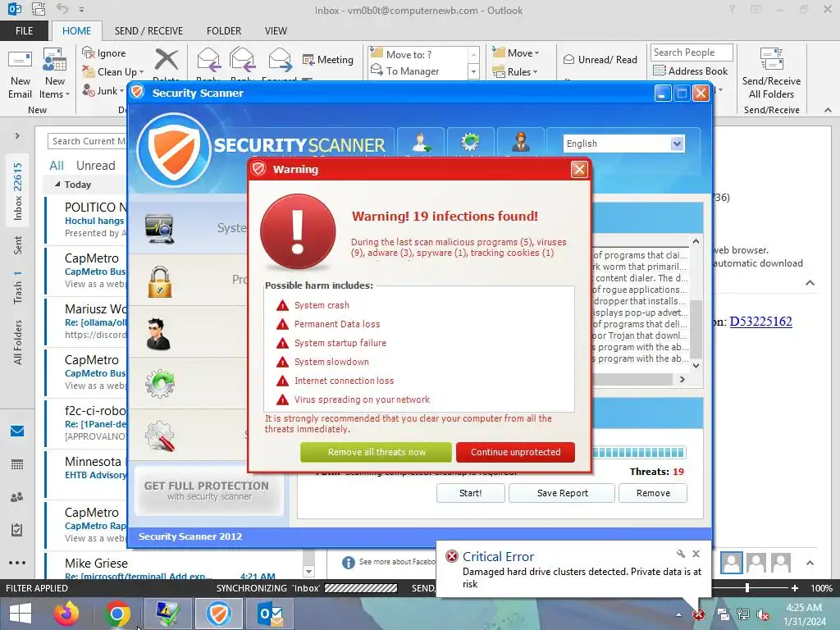Click Continue unprotected button
This screenshot has height=630, width=840.
coord(515,452)
